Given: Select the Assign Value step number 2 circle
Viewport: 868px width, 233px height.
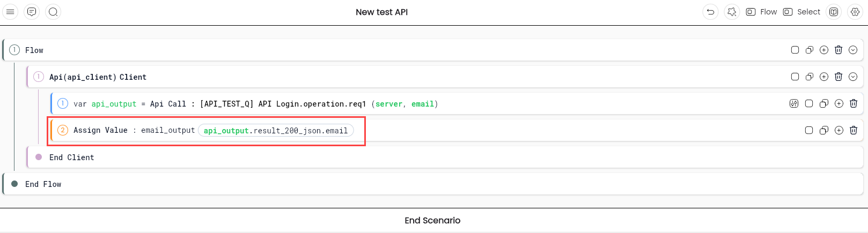Looking at the screenshot, I should (x=63, y=130).
